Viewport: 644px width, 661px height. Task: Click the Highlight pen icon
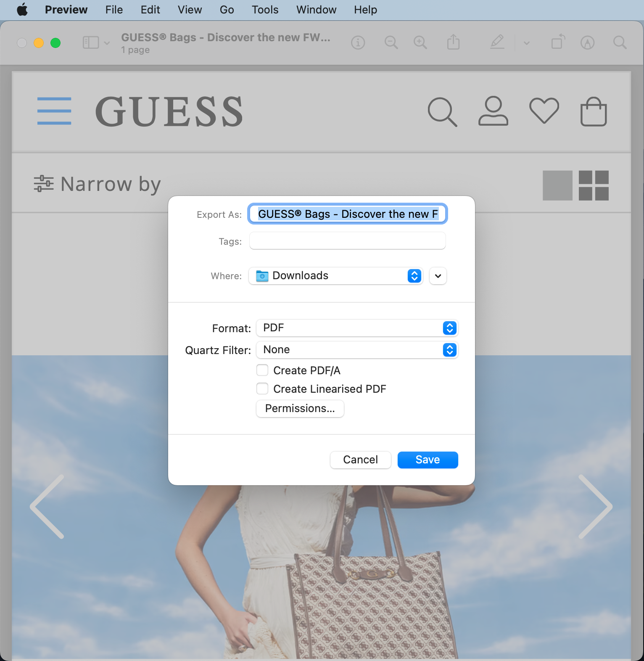coord(497,42)
